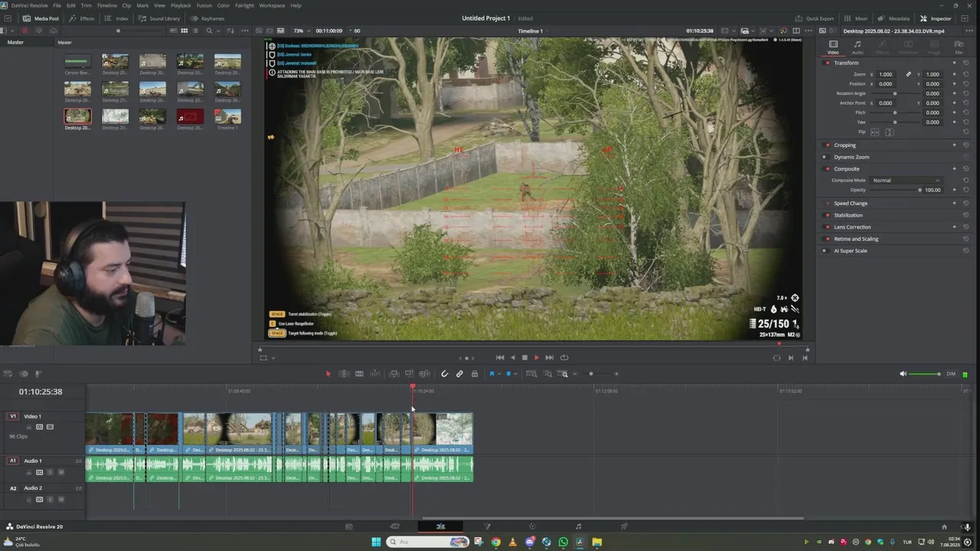980x551 pixels.
Task: Flip clip horizontally in Inspector
Action: click(874, 132)
